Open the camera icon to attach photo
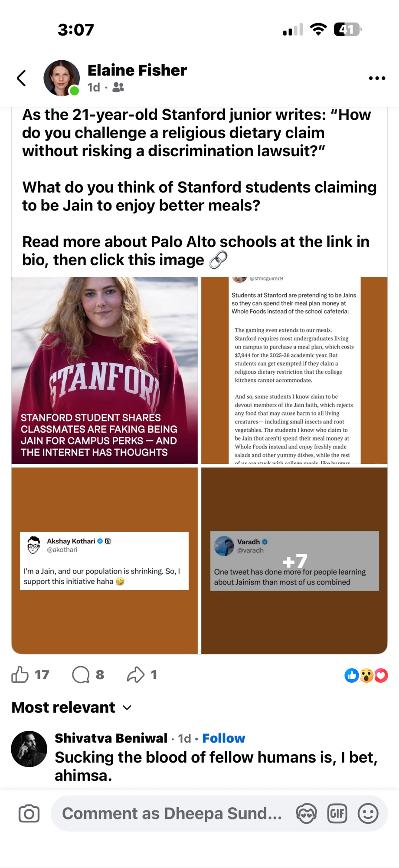 coord(29,814)
